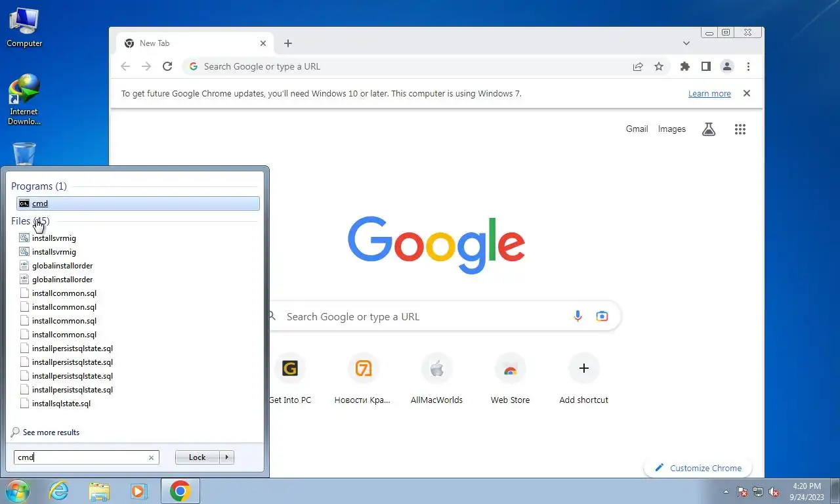This screenshot has height=504, width=840.
Task: Expand Lock button power options arrow
Action: (226, 457)
